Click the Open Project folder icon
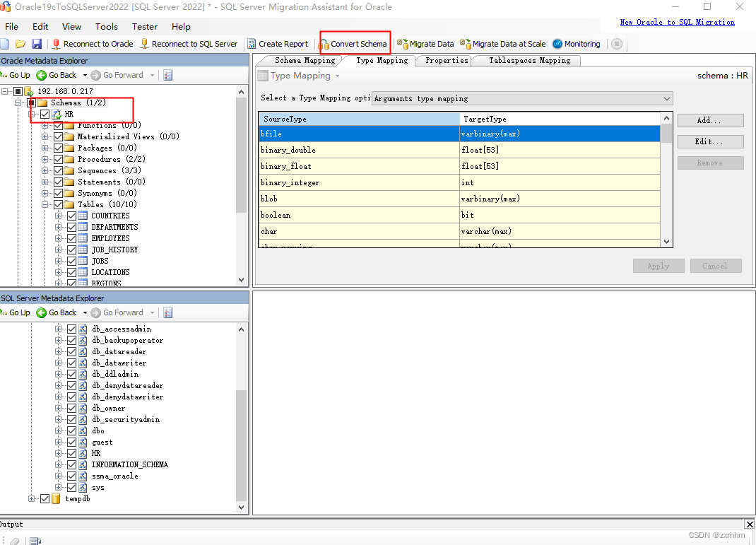The height and width of the screenshot is (545, 756). click(x=20, y=44)
